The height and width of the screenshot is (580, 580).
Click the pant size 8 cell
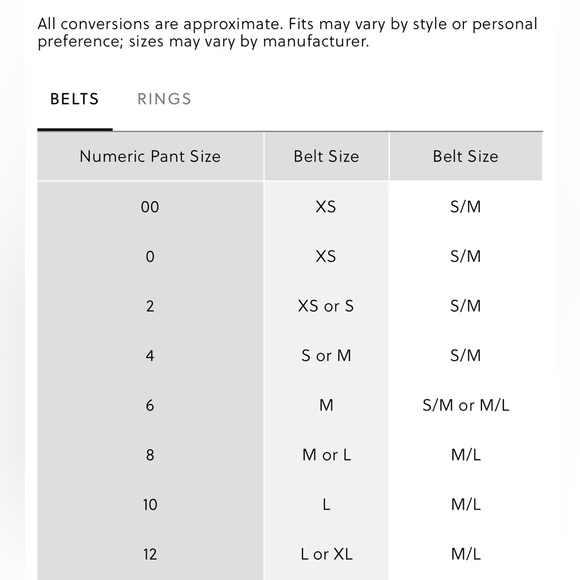(150, 455)
